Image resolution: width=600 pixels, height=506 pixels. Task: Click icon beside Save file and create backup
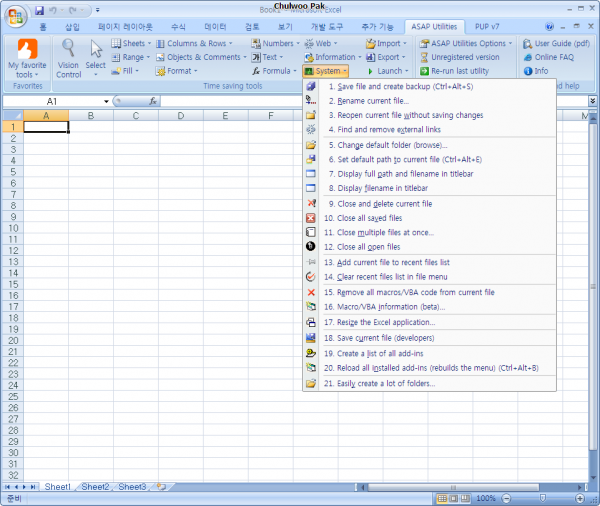point(311,87)
